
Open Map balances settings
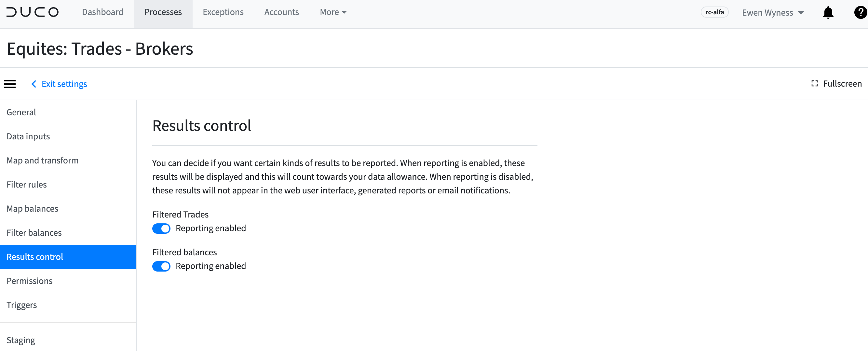pos(68,209)
